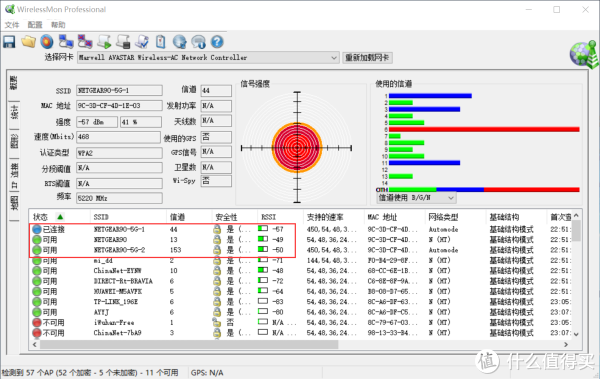This screenshot has width=600, height=379.
Task: Click the globe icon in toolbar
Action: (179, 41)
